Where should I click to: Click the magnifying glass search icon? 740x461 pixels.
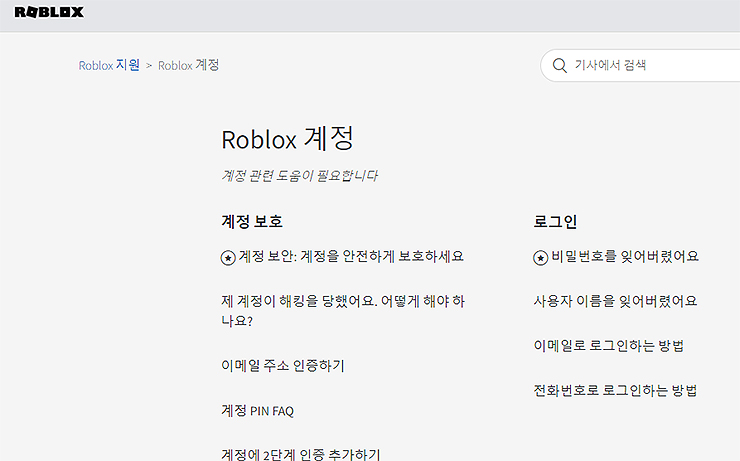tap(560, 66)
